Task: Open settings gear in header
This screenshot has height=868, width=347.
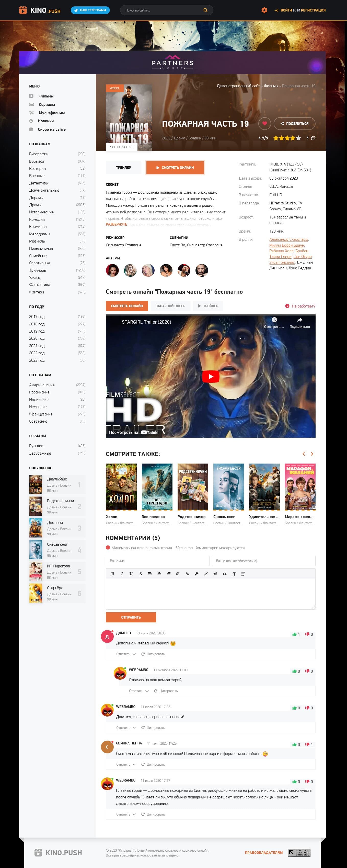Action: click(x=264, y=10)
